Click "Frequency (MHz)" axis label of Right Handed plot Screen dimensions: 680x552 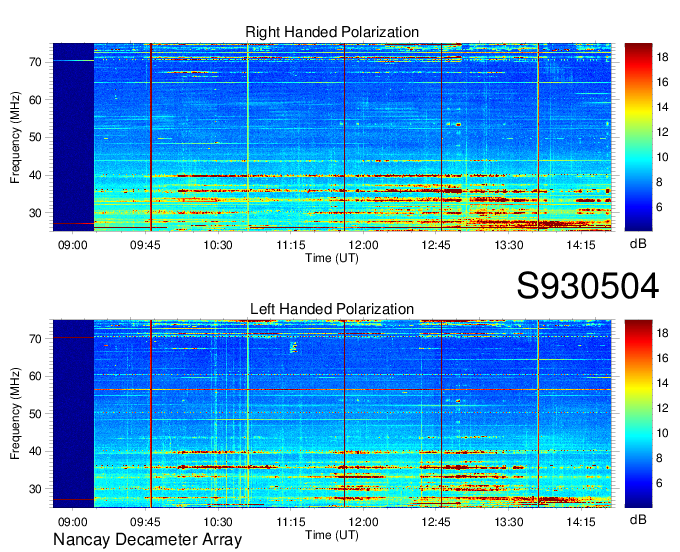pos(15,137)
